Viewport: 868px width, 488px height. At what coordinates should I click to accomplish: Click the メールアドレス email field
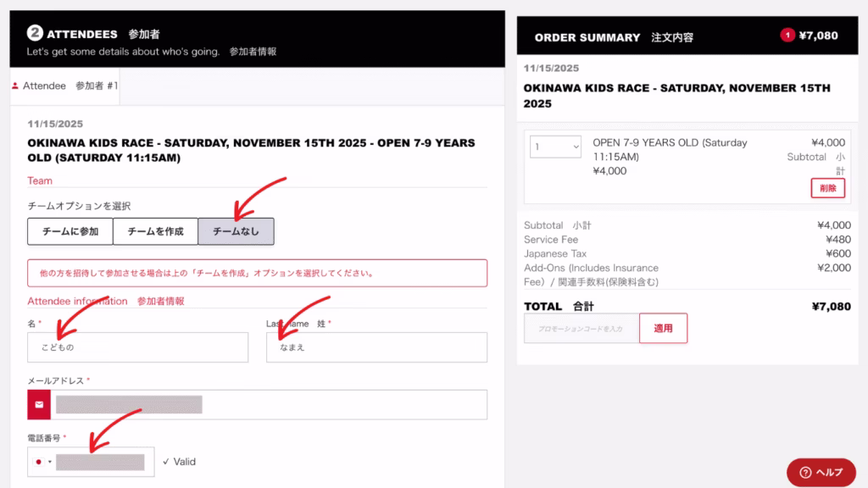click(x=269, y=404)
